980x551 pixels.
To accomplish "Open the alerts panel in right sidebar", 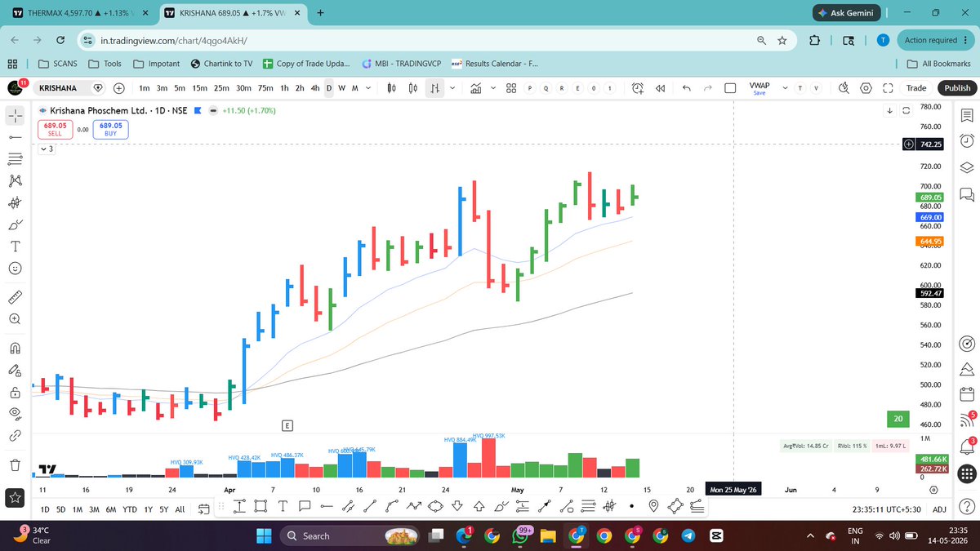I will click(967, 140).
